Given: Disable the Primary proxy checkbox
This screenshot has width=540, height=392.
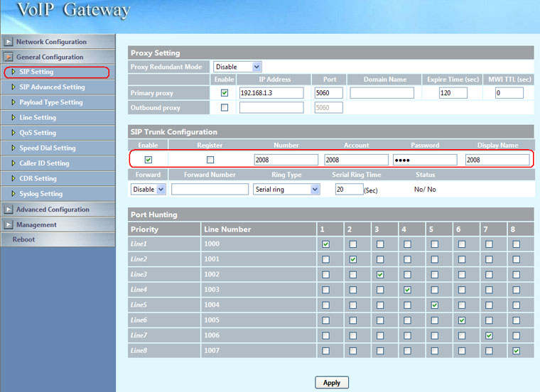Looking at the screenshot, I should [225, 93].
